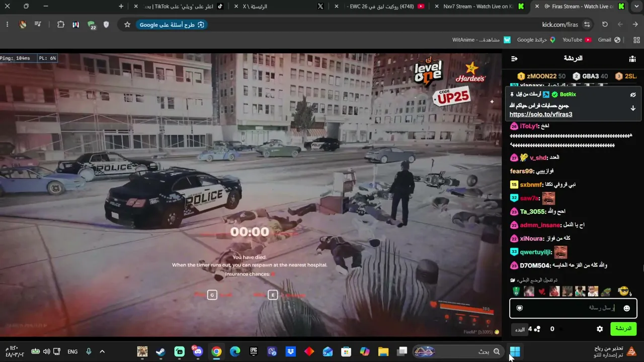This screenshot has height=362, width=644.
Task: Bookmark this page with the star icon
Action: [127, 25]
